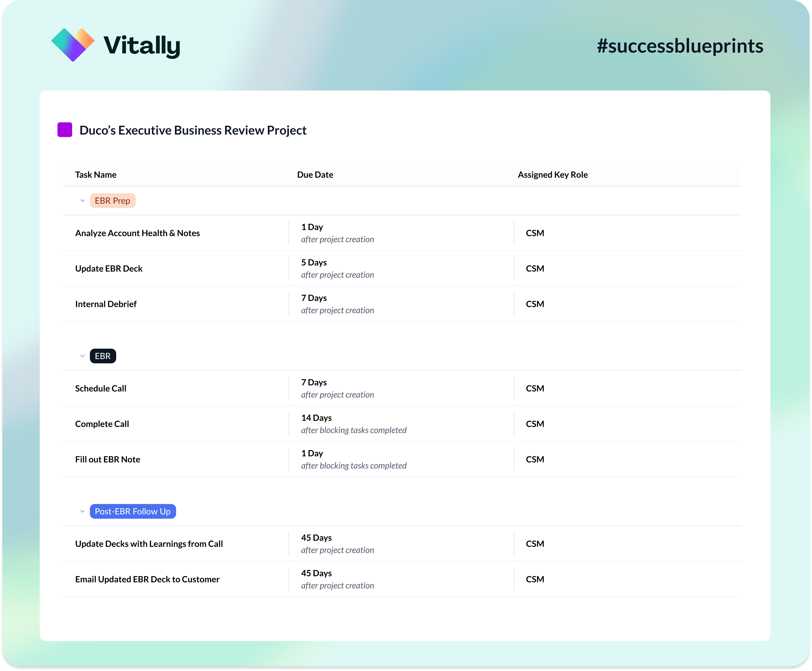This screenshot has height=671, width=812.
Task: Open Update Decks with Learnings from Call
Action: (149, 544)
